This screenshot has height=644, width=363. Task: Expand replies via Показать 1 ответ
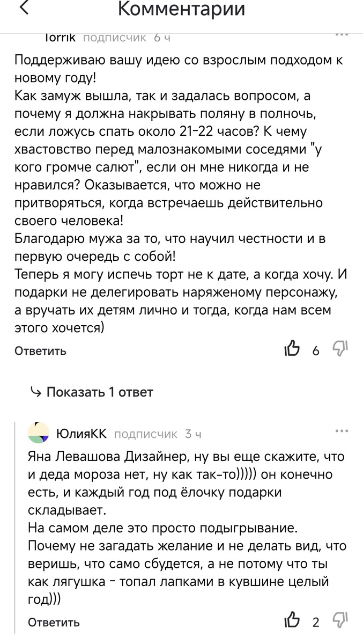click(x=99, y=392)
